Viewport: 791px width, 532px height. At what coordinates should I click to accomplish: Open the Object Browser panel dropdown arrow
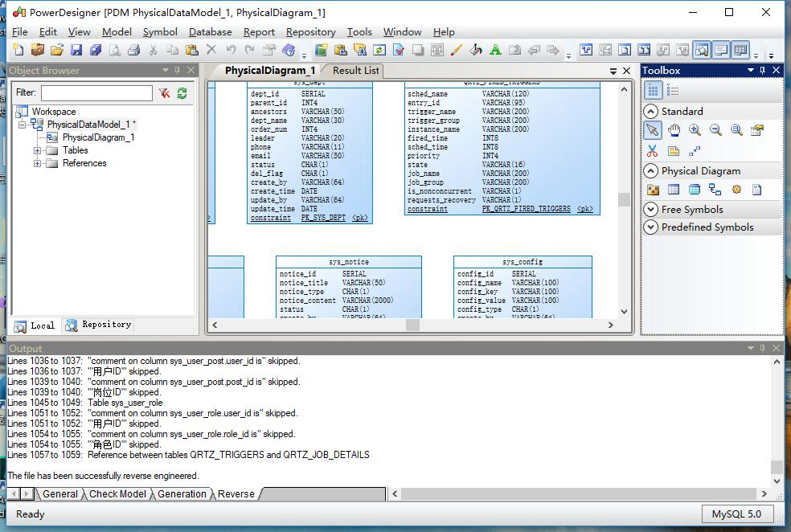pos(165,70)
